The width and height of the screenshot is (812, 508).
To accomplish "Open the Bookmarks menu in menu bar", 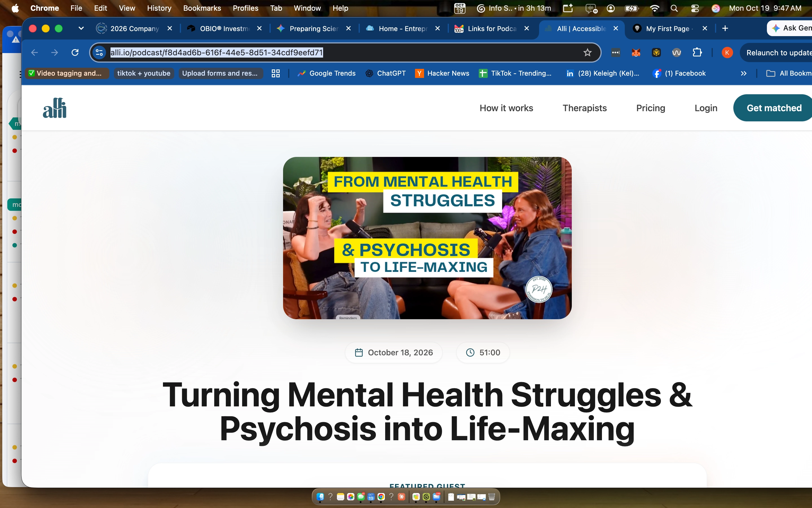I will pyautogui.click(x=202, y=8).
